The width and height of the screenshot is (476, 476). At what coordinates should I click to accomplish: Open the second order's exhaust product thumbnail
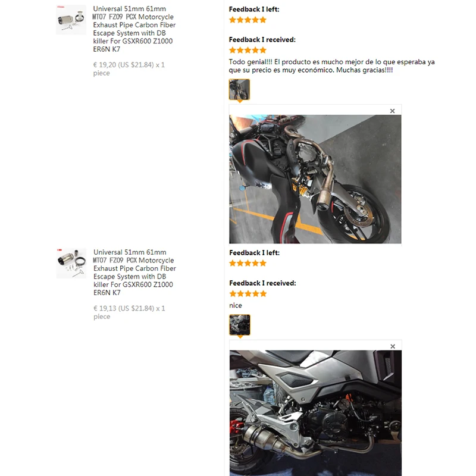(71, 263)
